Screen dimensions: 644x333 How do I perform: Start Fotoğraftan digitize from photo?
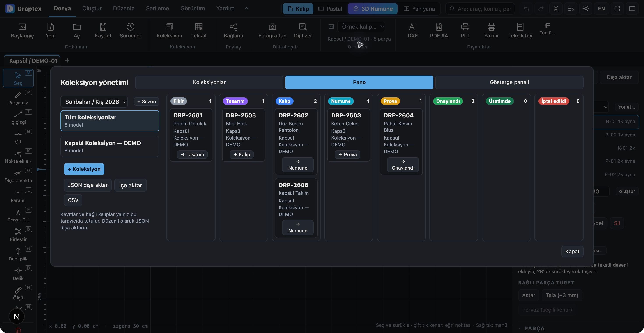(272, 30)
